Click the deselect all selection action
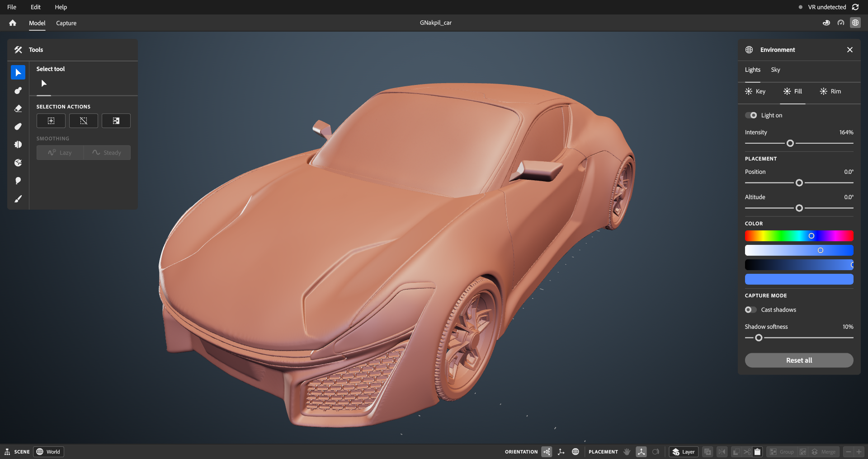 [x=84, y=121]
